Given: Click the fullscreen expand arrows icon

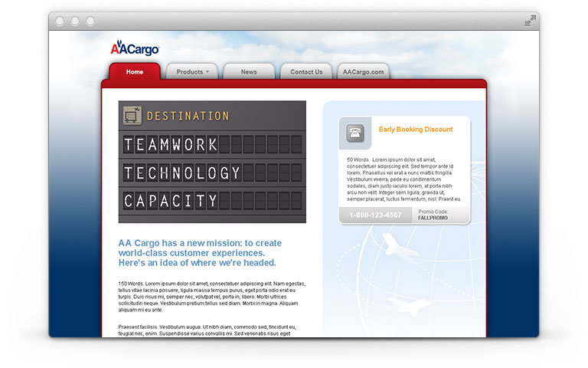Looking at the screenshot, I should pyautogui.click(x=531, y=21).
